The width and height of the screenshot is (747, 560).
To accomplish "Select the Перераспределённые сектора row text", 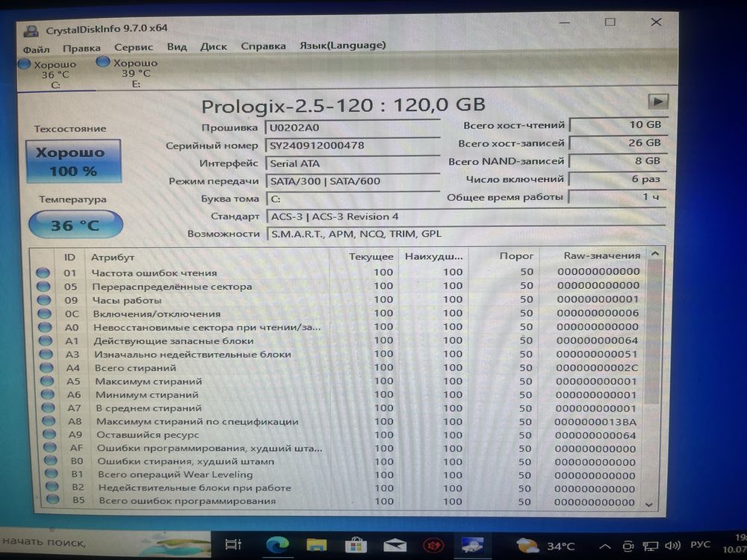I will click(x=172, y=287).
